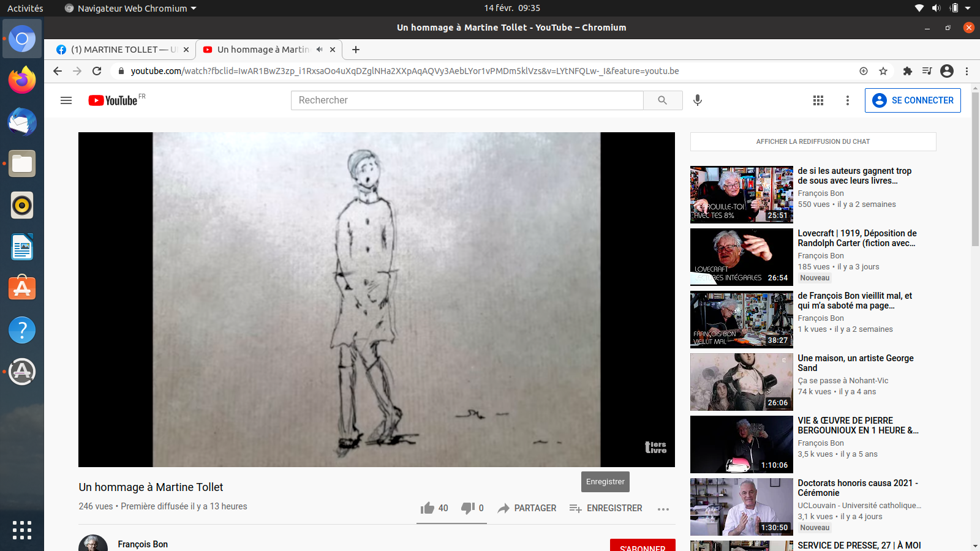
Task: Click PARTAGER to share the video
Action: click(527, 508)
